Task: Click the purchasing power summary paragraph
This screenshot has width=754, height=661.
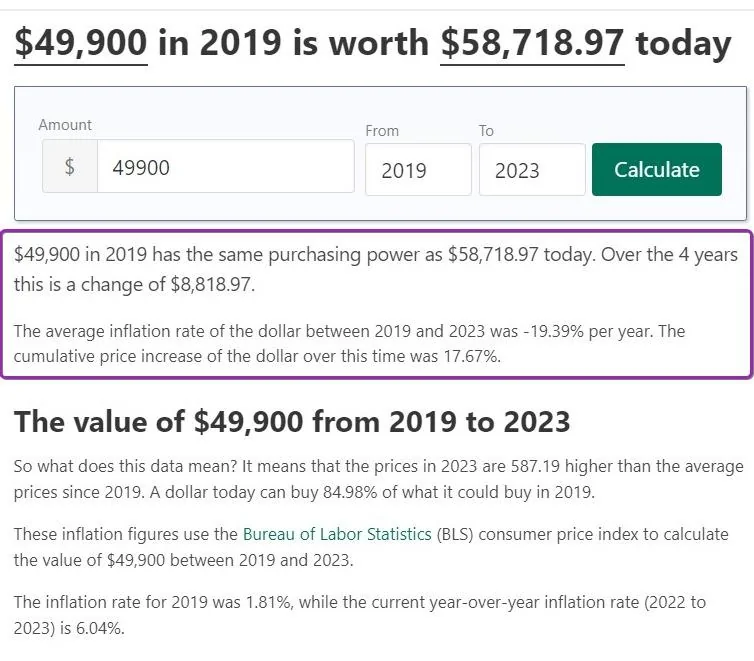Action: [x=376, y=269]
